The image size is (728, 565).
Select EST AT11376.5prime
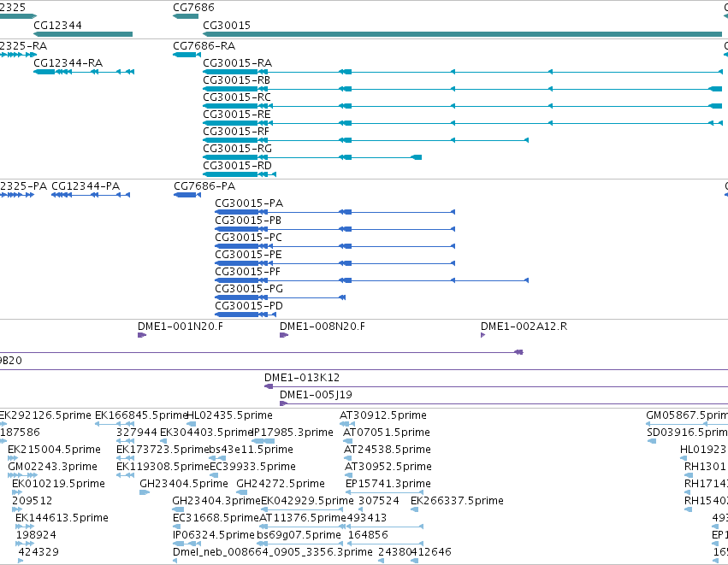coord(303,518)
